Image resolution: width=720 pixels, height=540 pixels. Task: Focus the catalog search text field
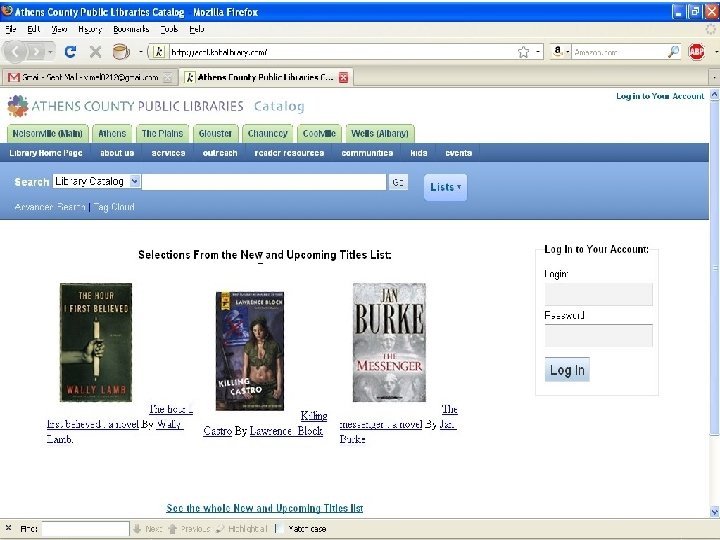(264, 182)
